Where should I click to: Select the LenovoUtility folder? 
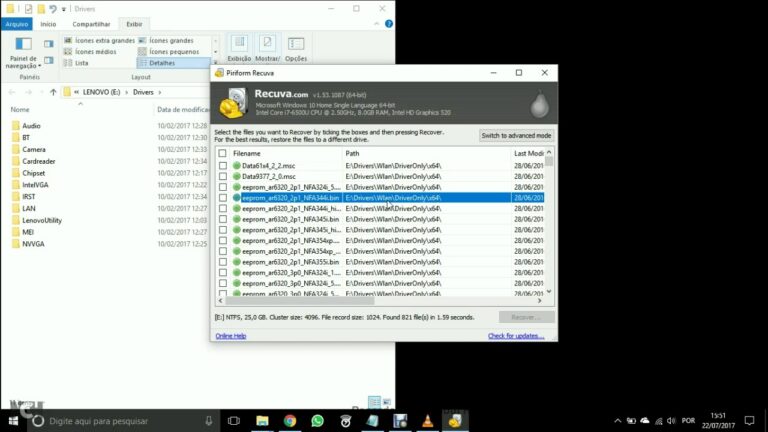(42, 220)
